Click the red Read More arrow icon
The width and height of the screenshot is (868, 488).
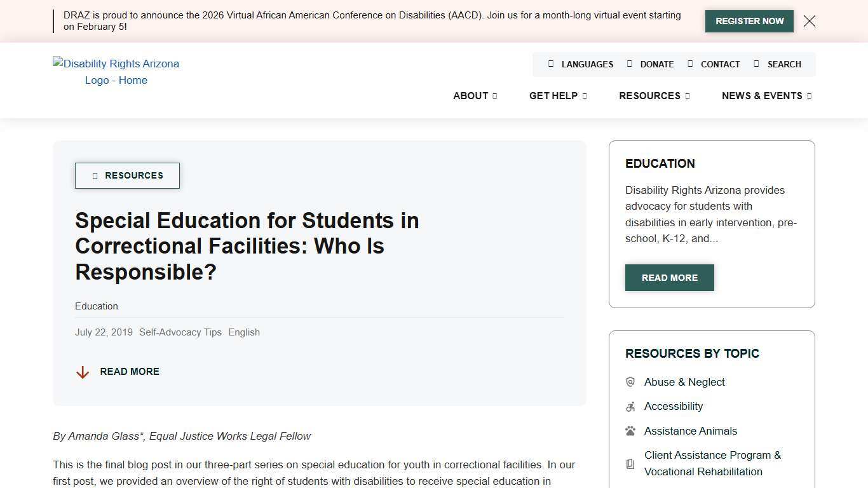(x=83, y=372)
